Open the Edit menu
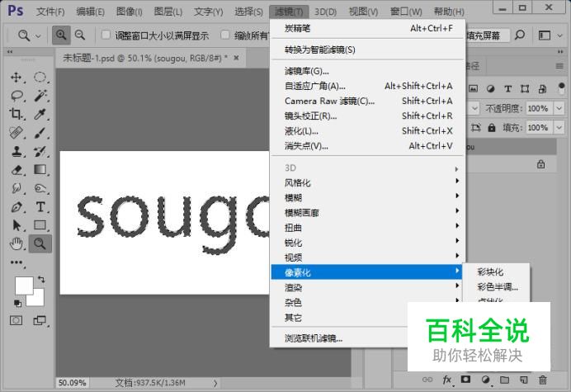Screen dimensions: 571x392 (x=90, y=12)
